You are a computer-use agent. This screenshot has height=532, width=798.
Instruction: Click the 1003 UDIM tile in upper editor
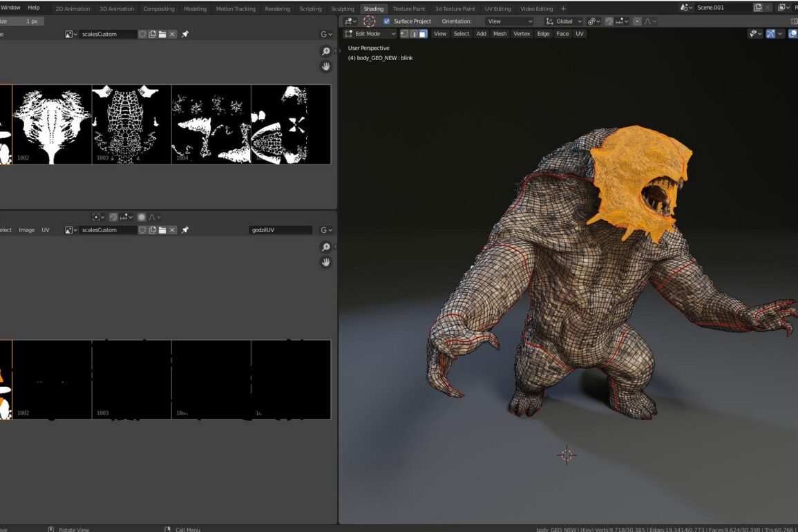131,124
